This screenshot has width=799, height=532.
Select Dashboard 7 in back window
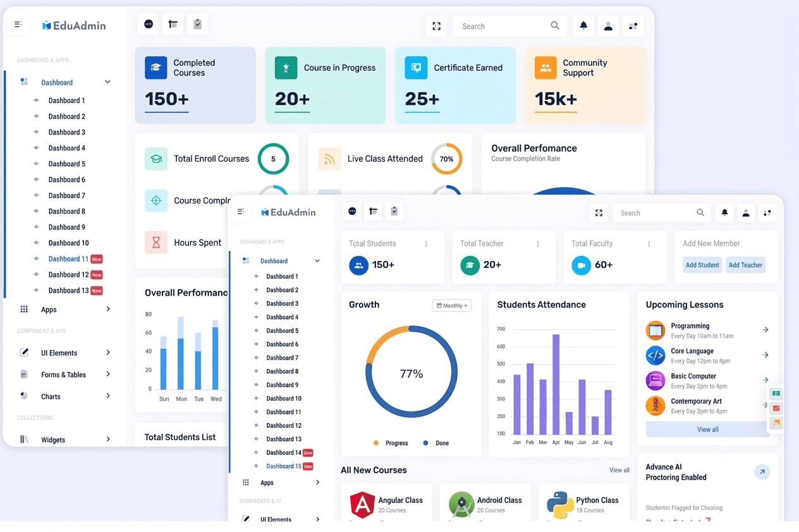pyautogui.click(x=66, y=195)
